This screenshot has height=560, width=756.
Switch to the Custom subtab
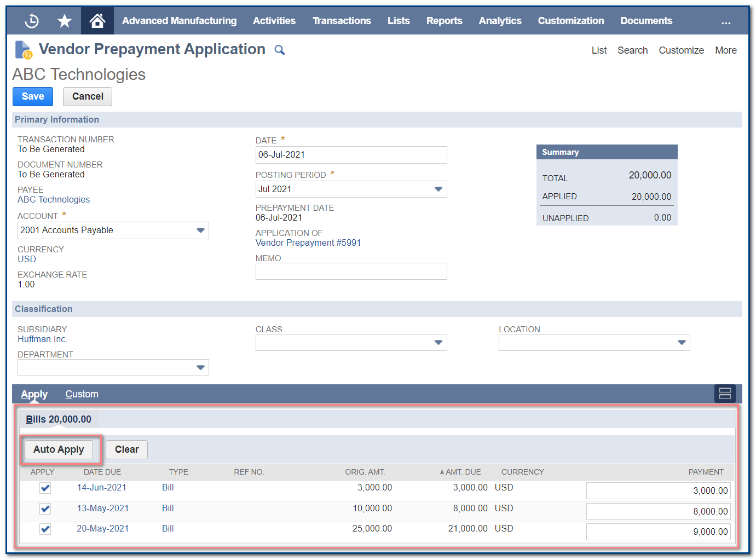tap(82, 394)
